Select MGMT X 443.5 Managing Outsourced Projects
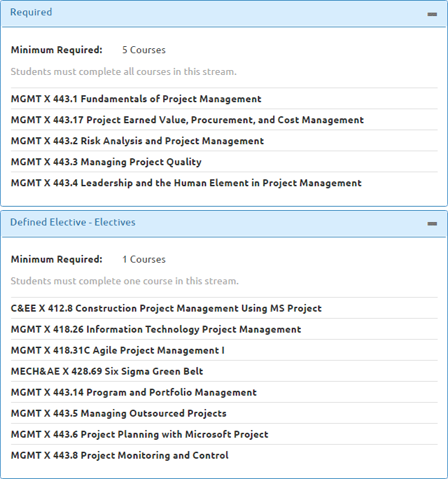Image resolution: width=448 pixels, height=479 pixels. [119, 413]
